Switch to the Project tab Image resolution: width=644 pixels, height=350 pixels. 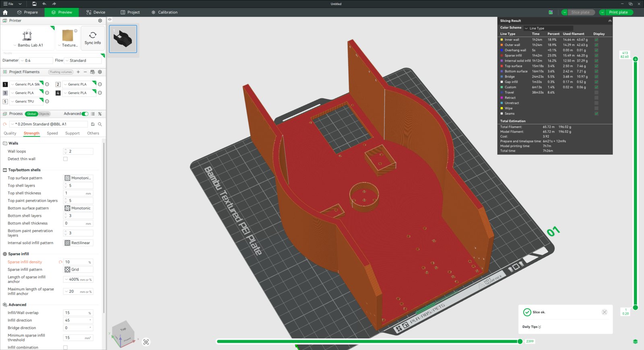(130, 12)
